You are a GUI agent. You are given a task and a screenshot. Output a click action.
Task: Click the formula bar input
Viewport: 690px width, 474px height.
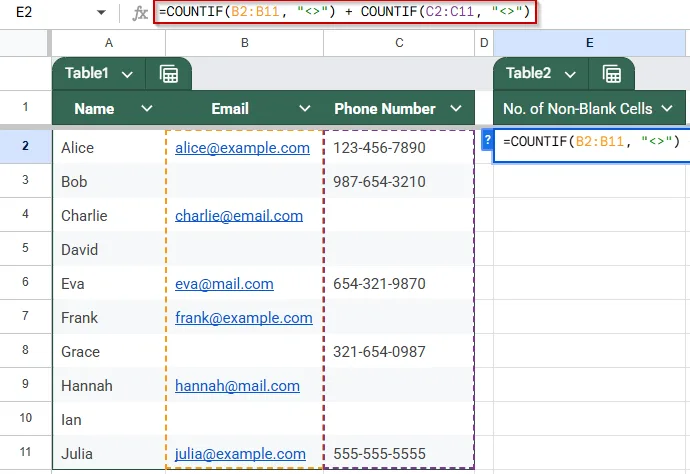[x=345, y=12]
